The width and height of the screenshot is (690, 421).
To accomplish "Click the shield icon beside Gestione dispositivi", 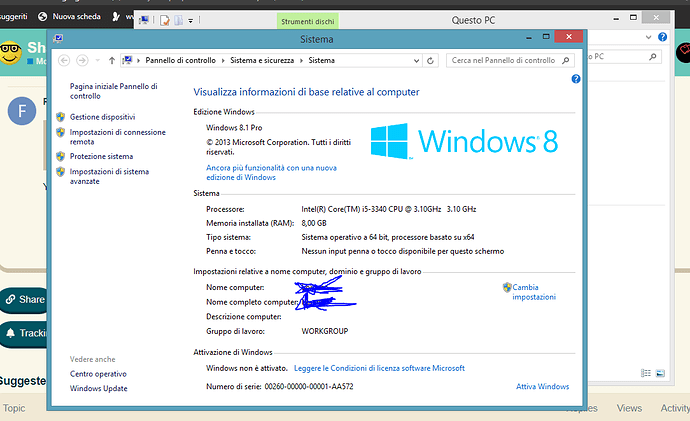I will [x=61, y=117].
